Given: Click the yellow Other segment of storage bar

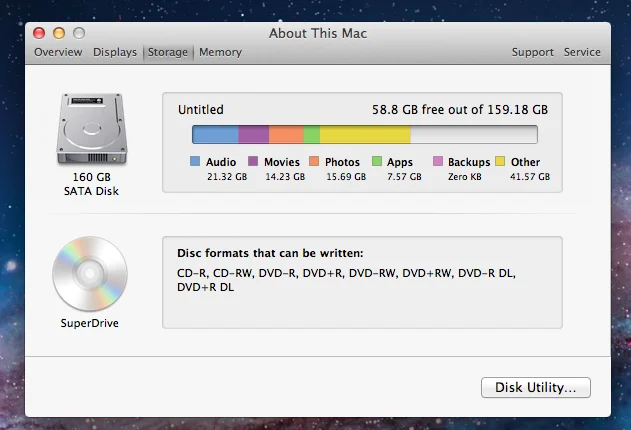Looking at the screenshot, I should click(365, 134).
